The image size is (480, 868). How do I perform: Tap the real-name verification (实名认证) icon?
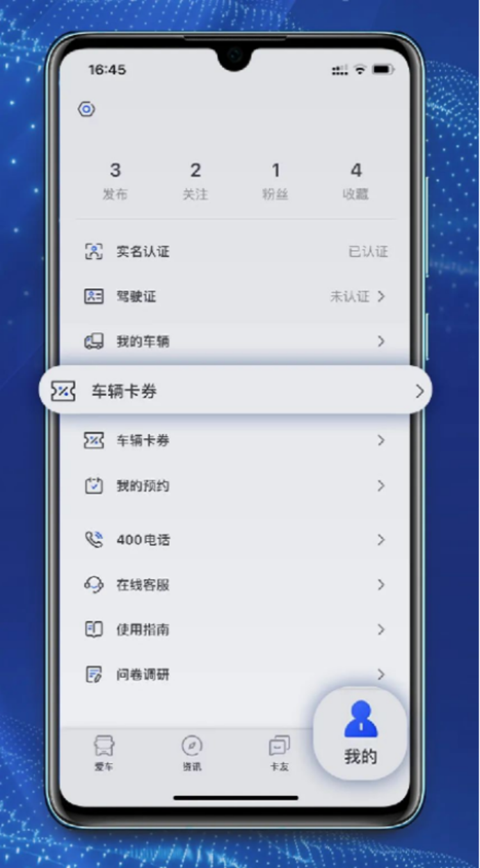[93, 252]
